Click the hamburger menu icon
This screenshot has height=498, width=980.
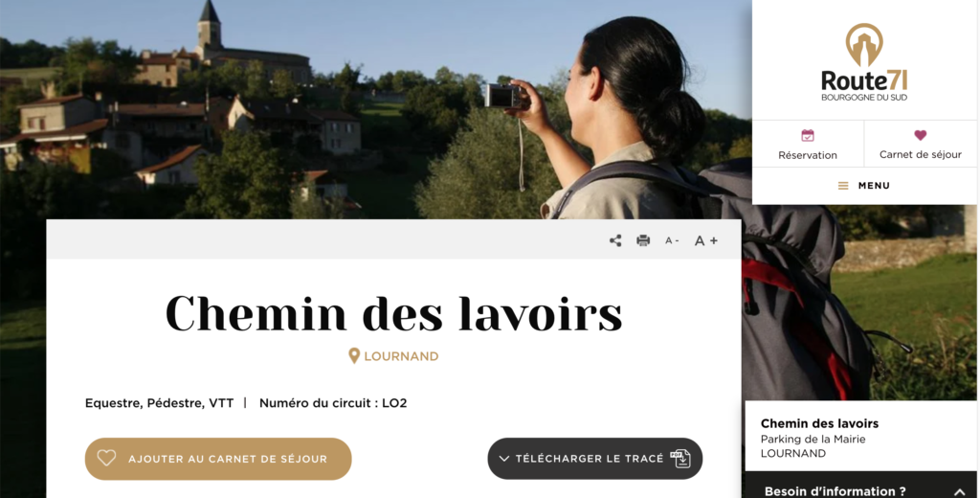[x=843, y=186]
